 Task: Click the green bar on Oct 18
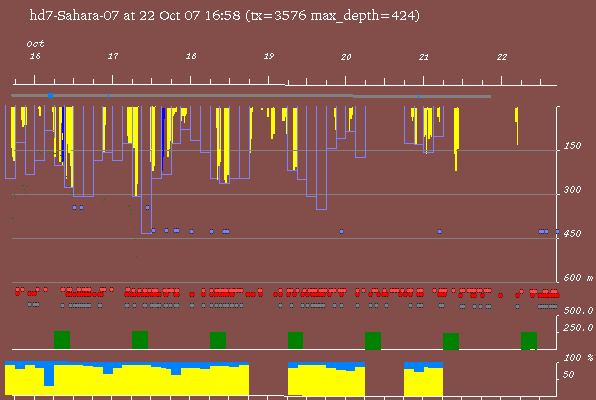218,340
